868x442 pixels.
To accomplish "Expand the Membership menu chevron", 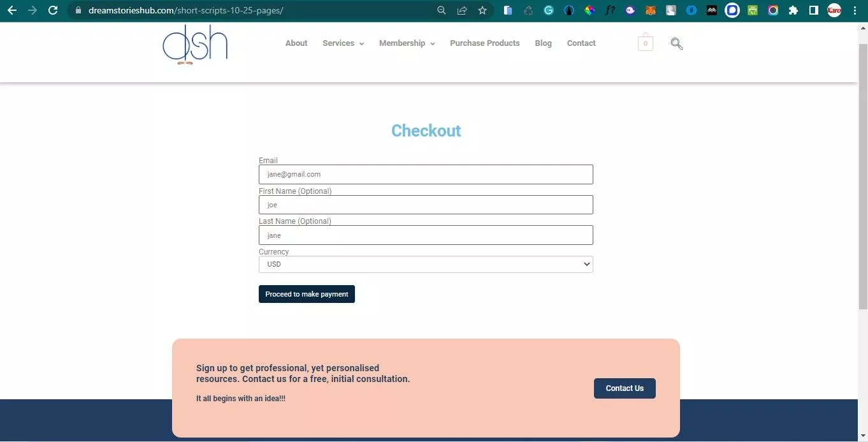I will click(x=433, y=43).
